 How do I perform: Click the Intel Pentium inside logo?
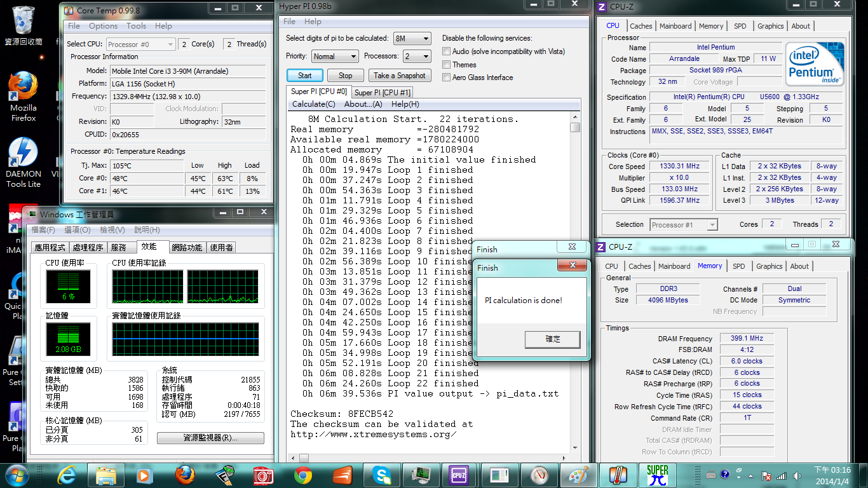click(x=815, y=64)
